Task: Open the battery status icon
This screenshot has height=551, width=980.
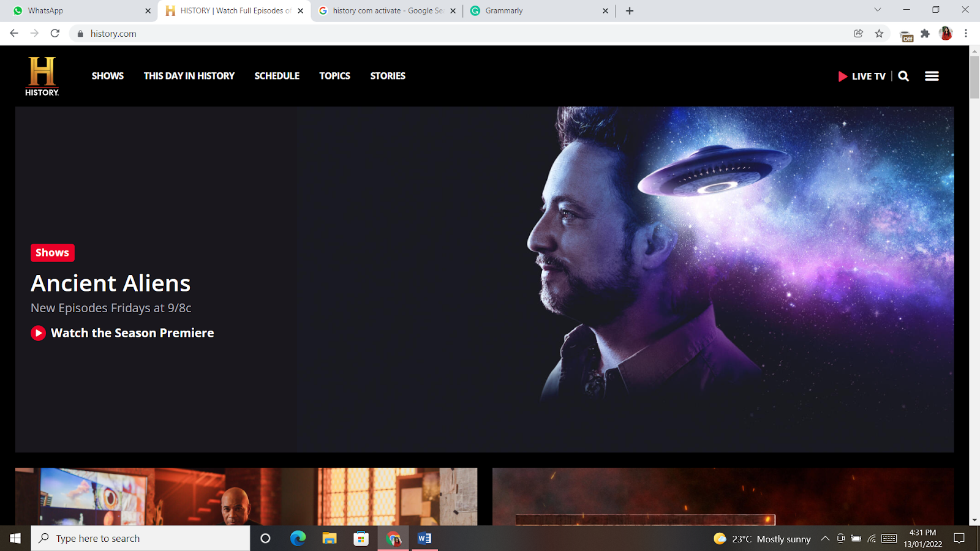Action: pyautogui.click(x=856, y=539)
